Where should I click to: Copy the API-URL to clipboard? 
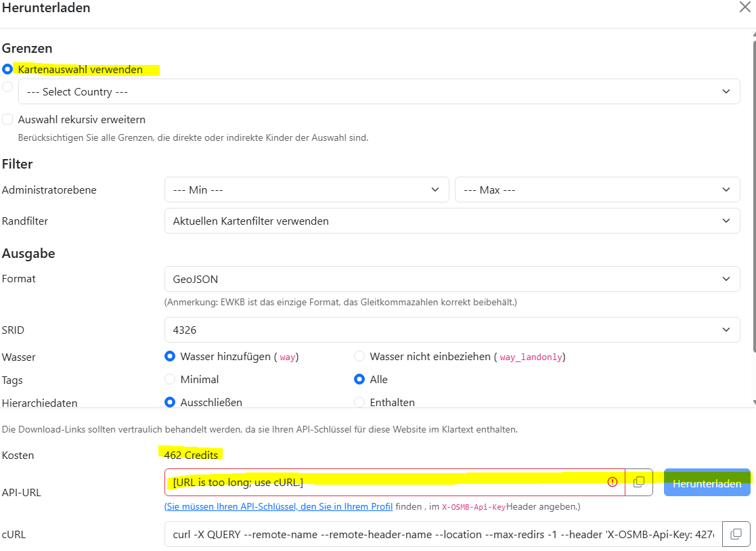(x=639, y=482)
